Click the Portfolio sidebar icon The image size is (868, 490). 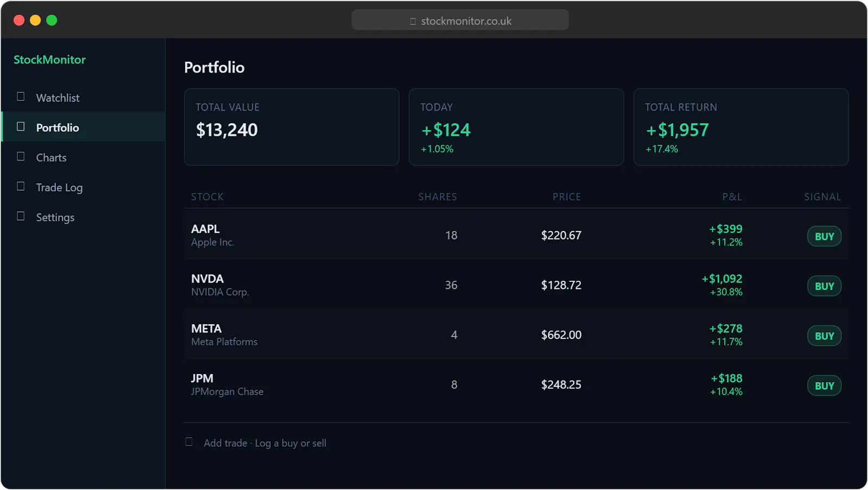(x=21, y=127)
